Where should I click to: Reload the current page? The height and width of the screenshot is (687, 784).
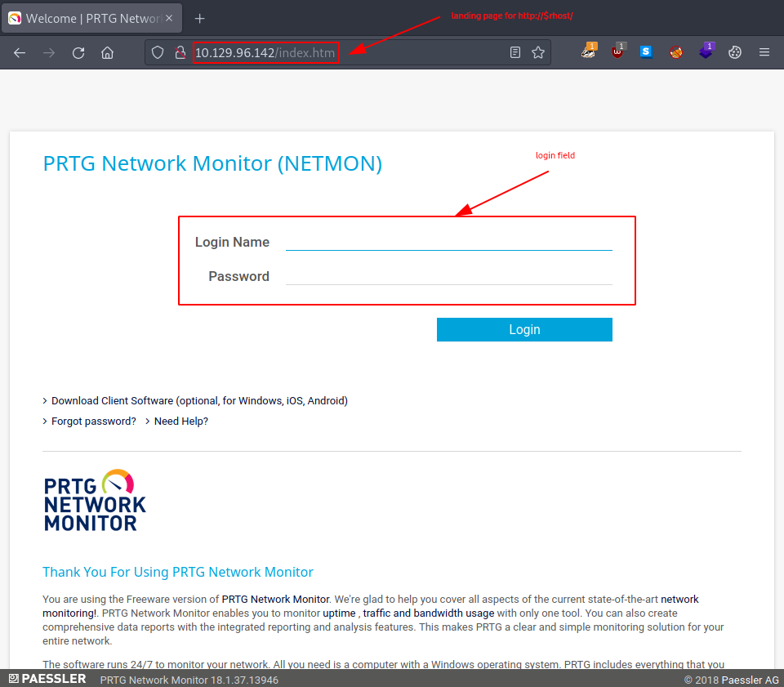tap(78, 52)
